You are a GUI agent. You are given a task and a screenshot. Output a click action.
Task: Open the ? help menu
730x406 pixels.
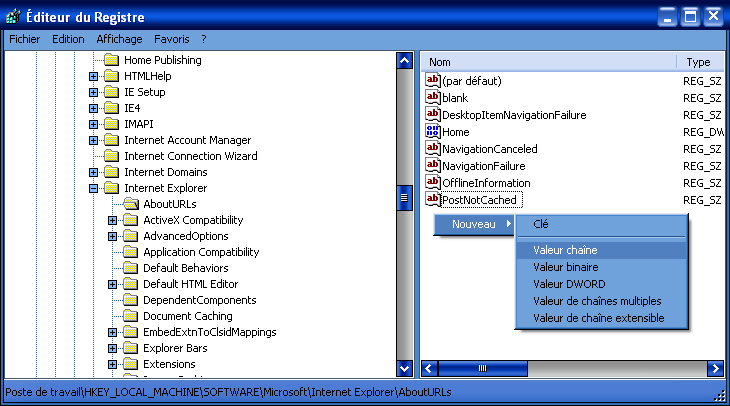[203, 39]
